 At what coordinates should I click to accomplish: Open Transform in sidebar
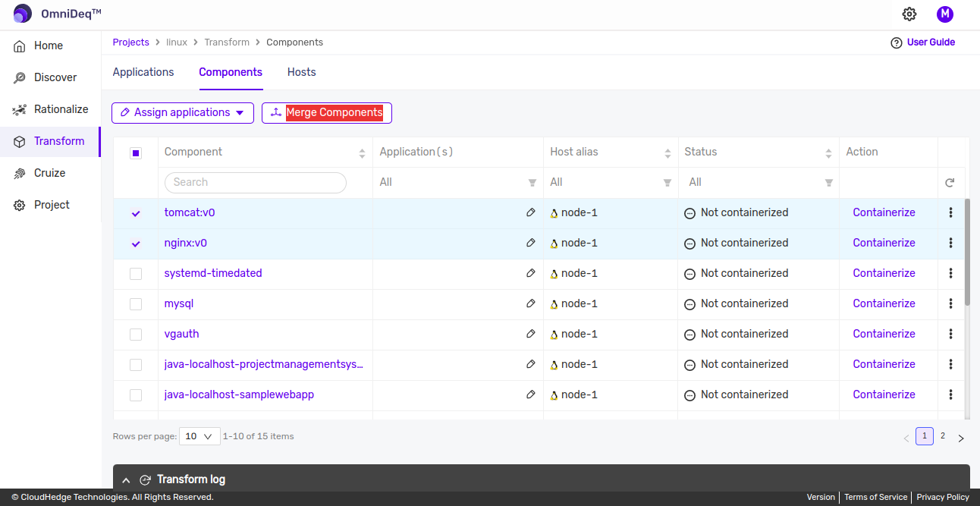tap(50, 141)
